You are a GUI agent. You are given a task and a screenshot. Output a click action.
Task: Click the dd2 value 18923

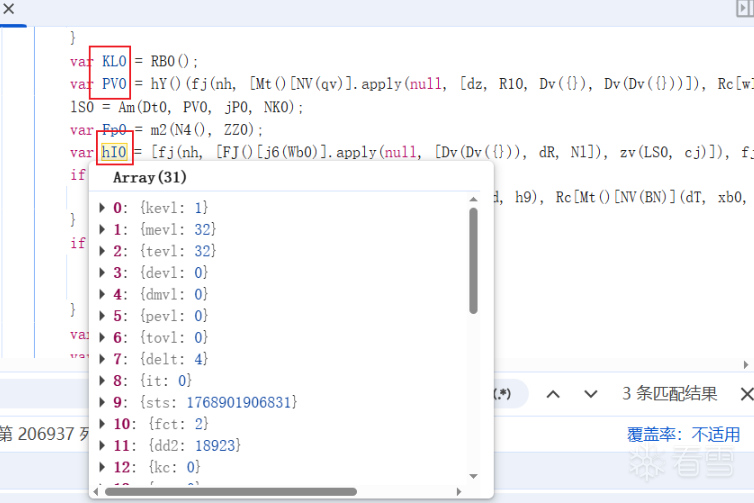(217, 445)
